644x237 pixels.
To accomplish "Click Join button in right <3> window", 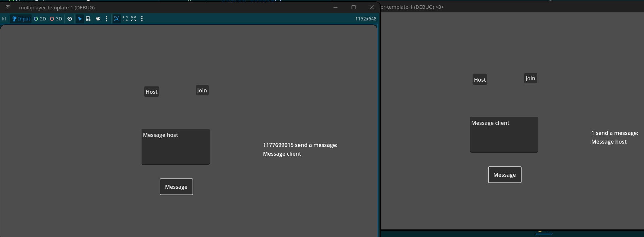I will pyautogui.click(x=531, y=78).
